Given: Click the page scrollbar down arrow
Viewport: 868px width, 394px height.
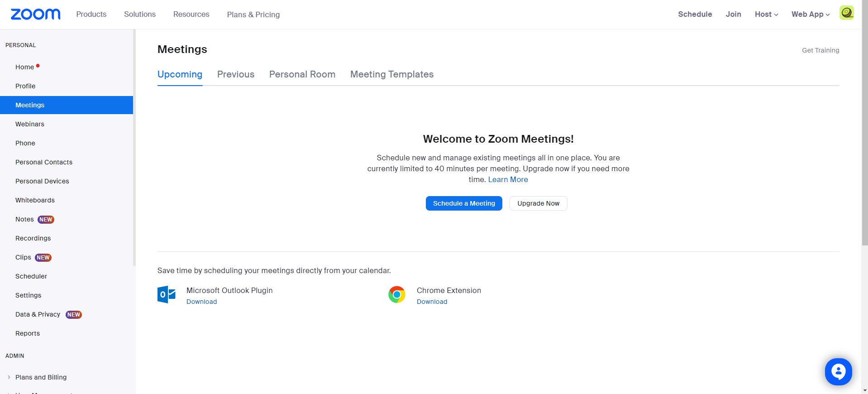Looking at the screenshot, I should (x=864, y=390).
